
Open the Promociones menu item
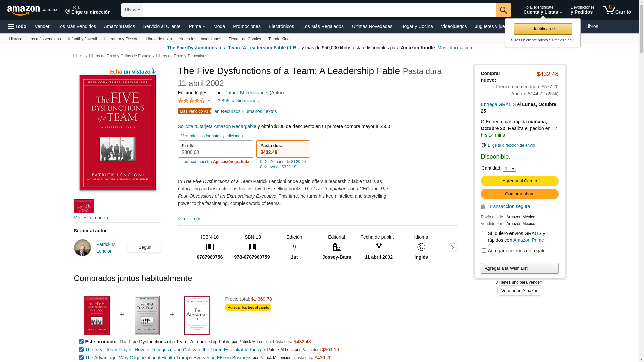click(x=247, y=26)
